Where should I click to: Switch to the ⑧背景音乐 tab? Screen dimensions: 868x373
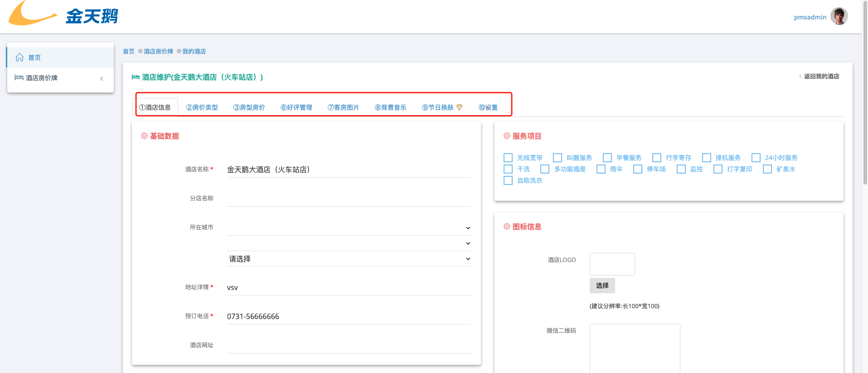click(x=391, y=107)
